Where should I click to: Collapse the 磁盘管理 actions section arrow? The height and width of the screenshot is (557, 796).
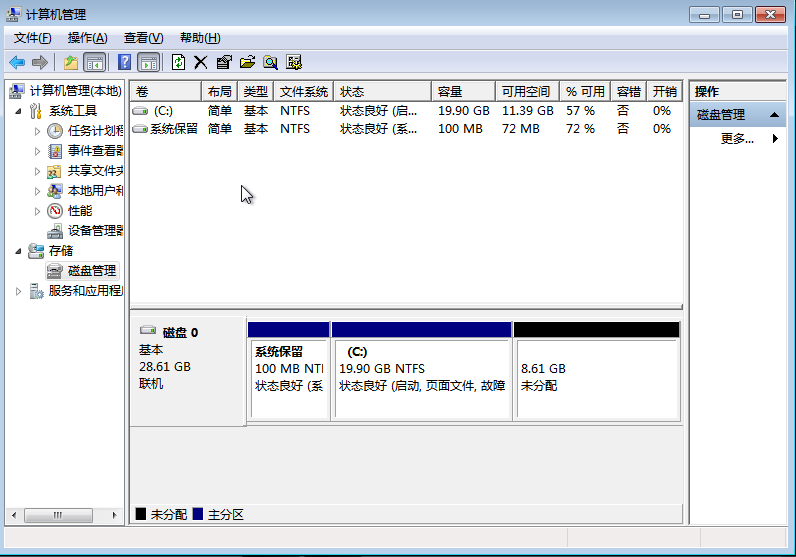776,116
